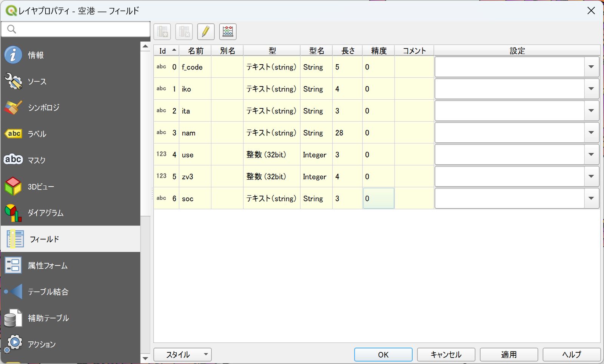The height and width of the screenshot is (364, 604).
Task: Sort fields by the Id column header
Action: tap(166, 51)
